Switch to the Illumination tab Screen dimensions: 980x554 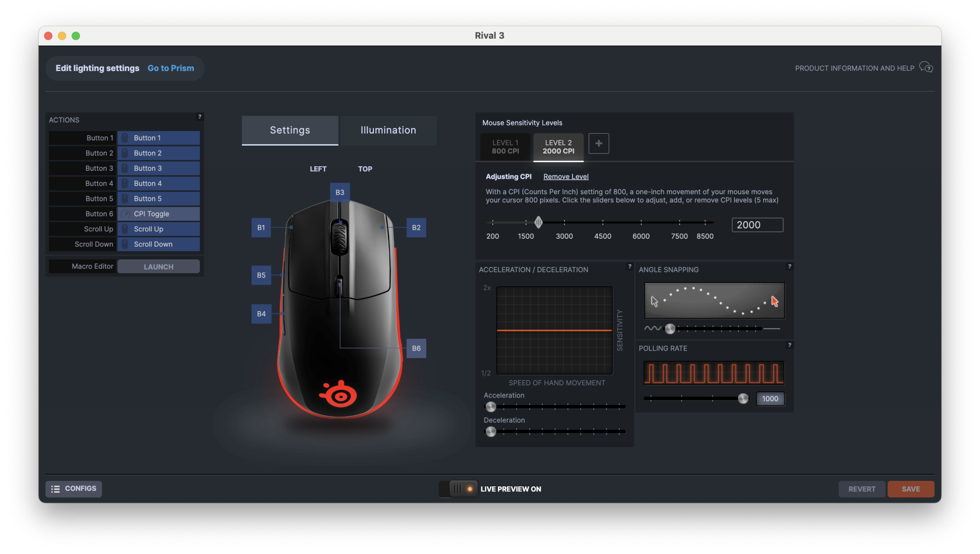(x=388, y=130)
